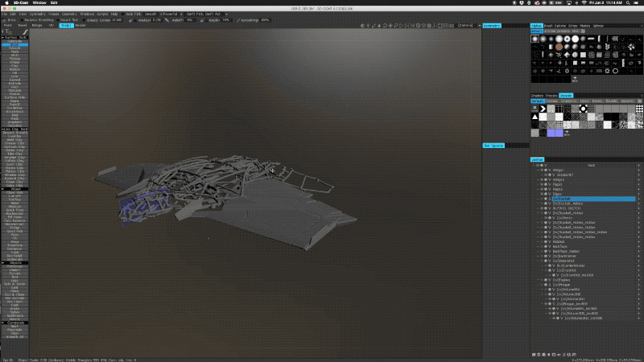Image resolution: width=644 pixels, height=362 pixels.
Task: Open the Stencils tab
Action: pos(566,96)
